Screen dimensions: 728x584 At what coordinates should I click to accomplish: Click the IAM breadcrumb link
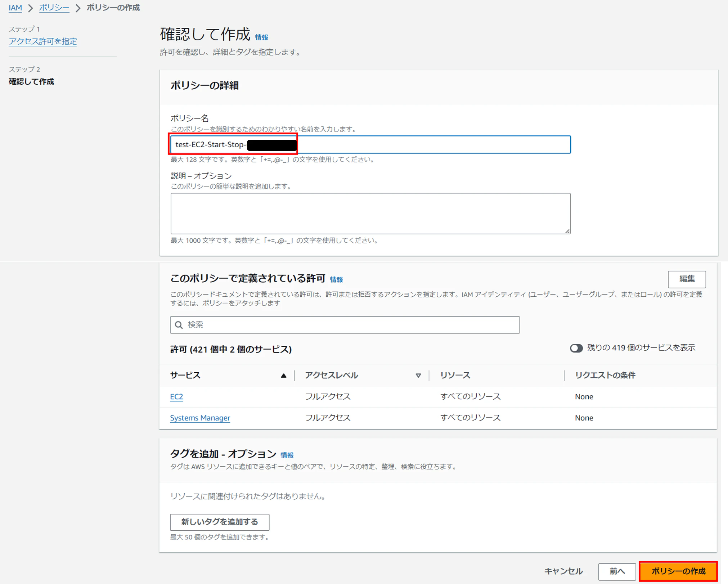coord(15,8)
